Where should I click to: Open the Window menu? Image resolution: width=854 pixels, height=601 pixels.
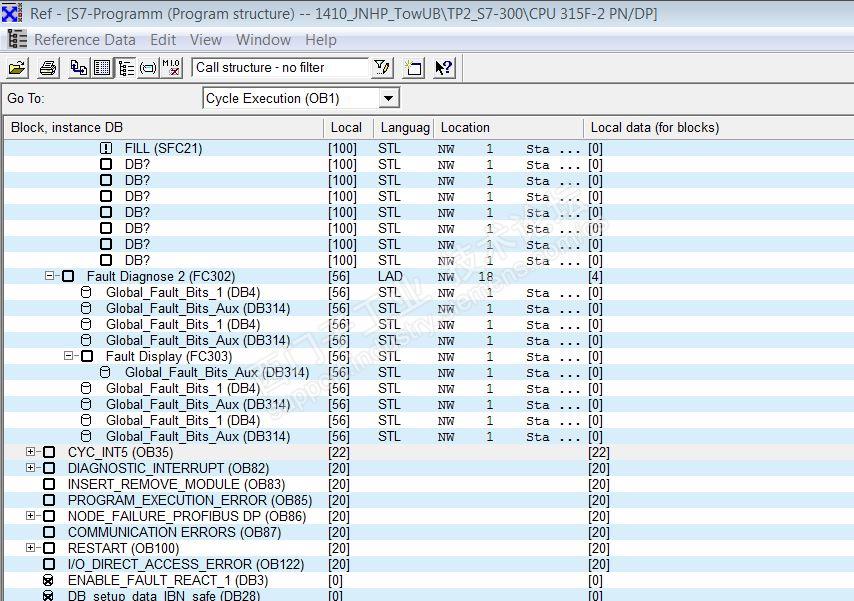click(x=264, y=40)
